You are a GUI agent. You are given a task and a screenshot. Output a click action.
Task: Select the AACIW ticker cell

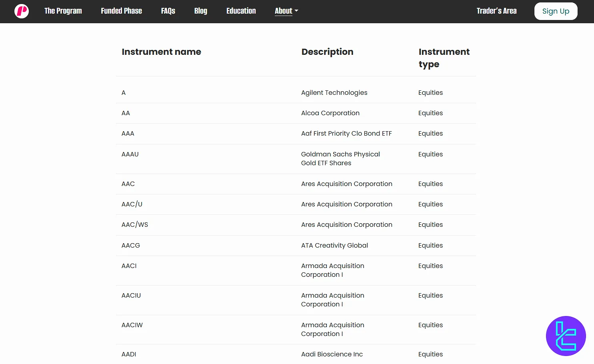pos(132,325)
